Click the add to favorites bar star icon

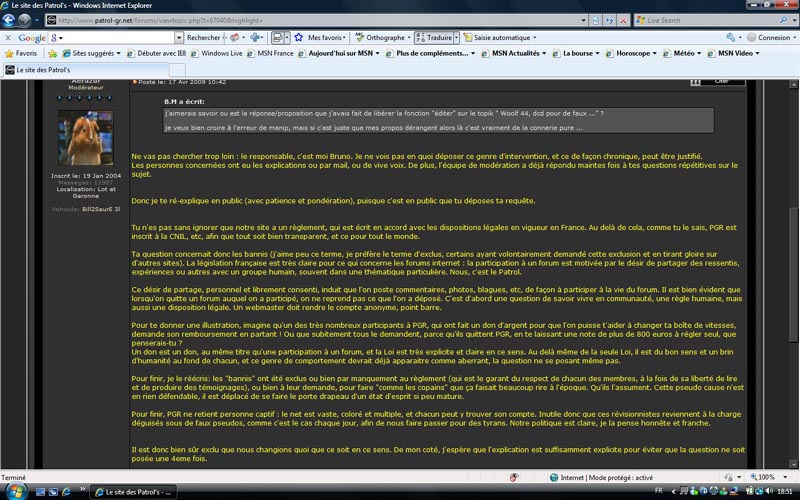coord(53,54)
